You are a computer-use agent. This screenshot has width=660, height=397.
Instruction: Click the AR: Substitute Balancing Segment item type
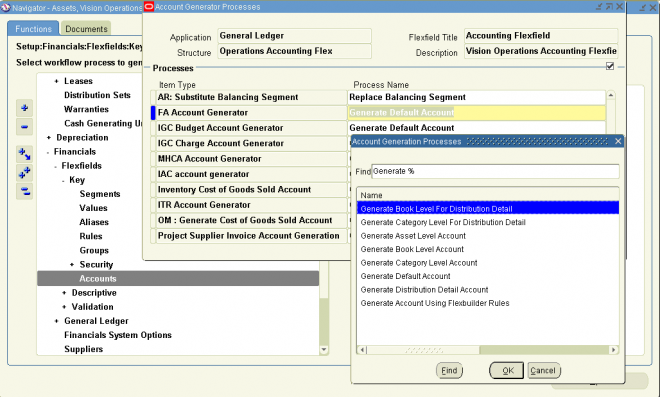coord(251,97)
